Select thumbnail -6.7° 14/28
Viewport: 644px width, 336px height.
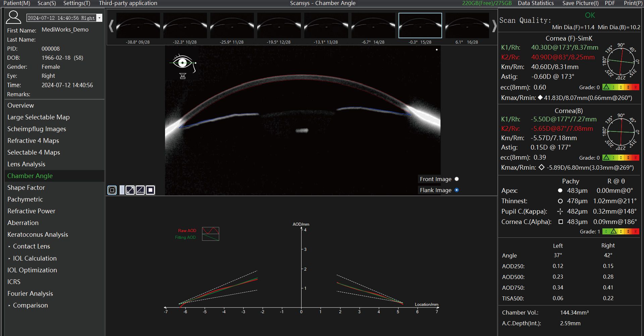point(373,26)
